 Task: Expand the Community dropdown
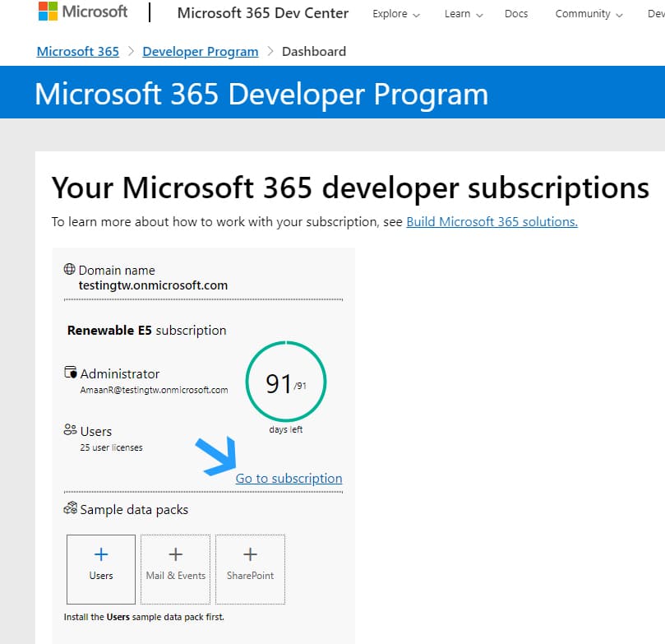pyautogui.click(x=588, y=14)
